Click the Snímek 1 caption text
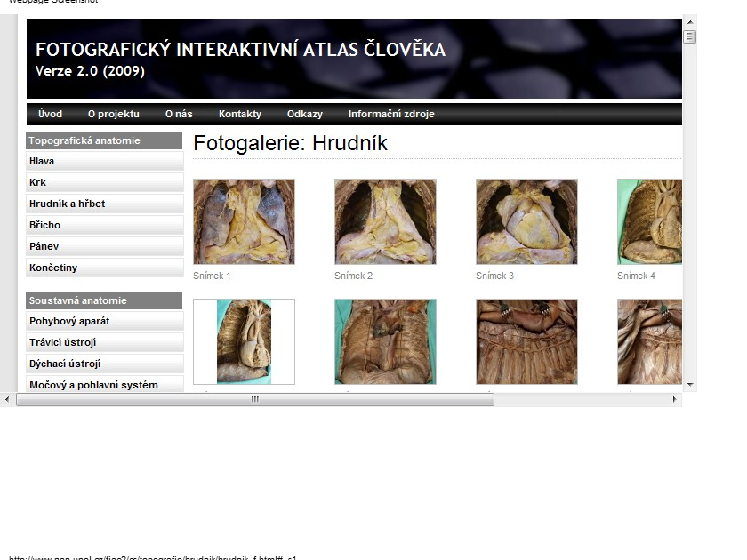 pos(212,276)
